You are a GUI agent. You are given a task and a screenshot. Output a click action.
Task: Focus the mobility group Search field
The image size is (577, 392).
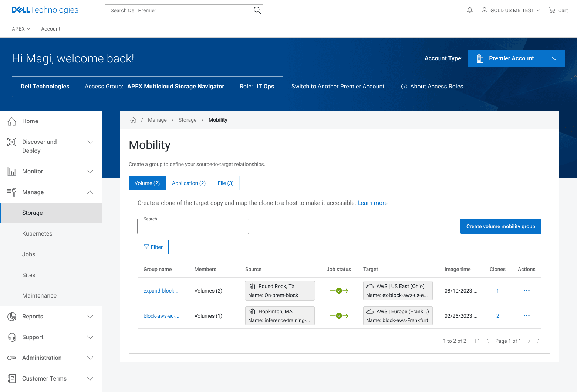193,226
